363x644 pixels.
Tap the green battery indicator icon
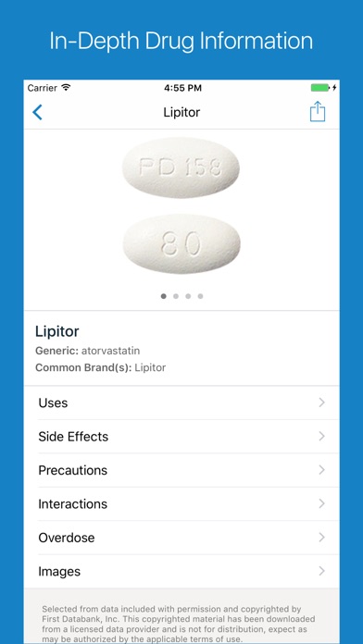tap(320, 88)
